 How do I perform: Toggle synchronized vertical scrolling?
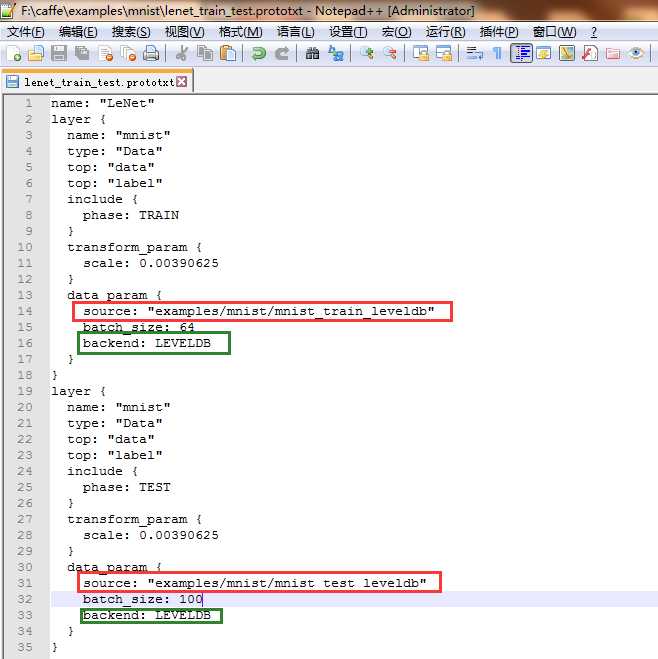[x=421, y=54]
